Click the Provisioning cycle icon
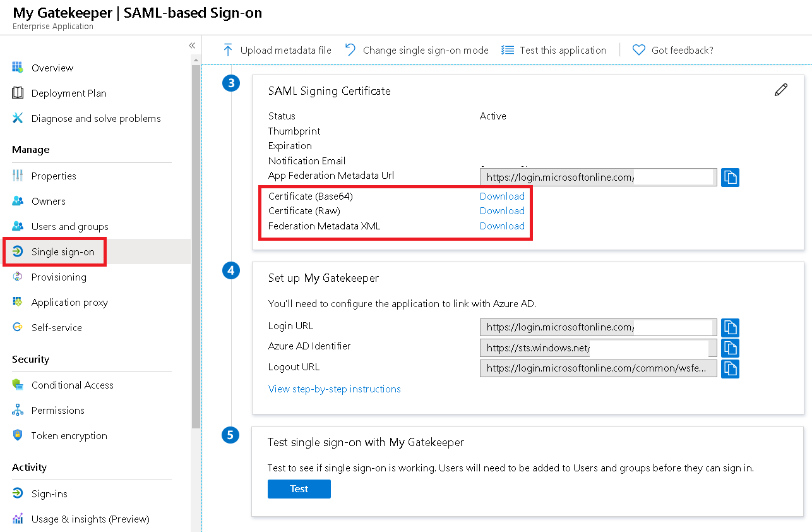The height and width of the screenshot is (532, 812). [x=18, y=277]
